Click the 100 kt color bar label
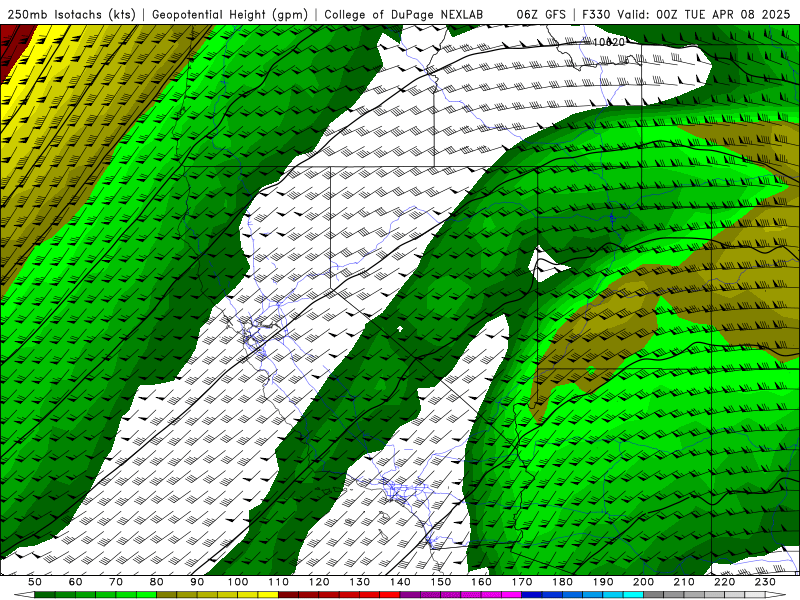The height and width of the screenshot is (600, 800). (238, 582)
